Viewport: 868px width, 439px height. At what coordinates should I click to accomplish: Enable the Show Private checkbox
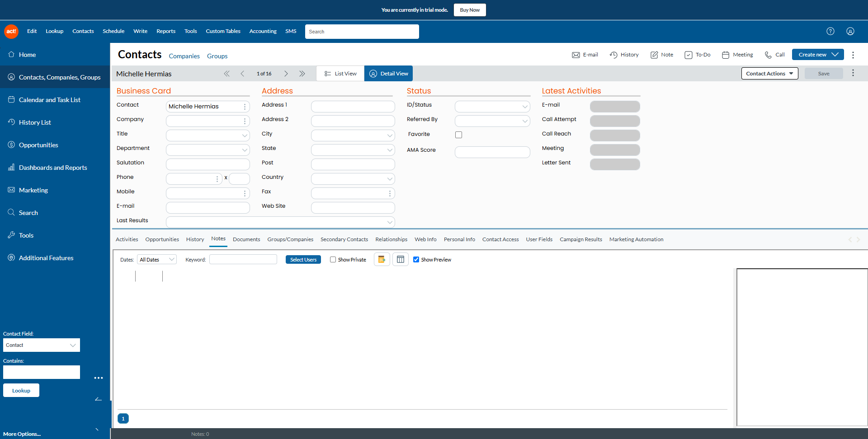pyautogui.click(x=333, y=260)
